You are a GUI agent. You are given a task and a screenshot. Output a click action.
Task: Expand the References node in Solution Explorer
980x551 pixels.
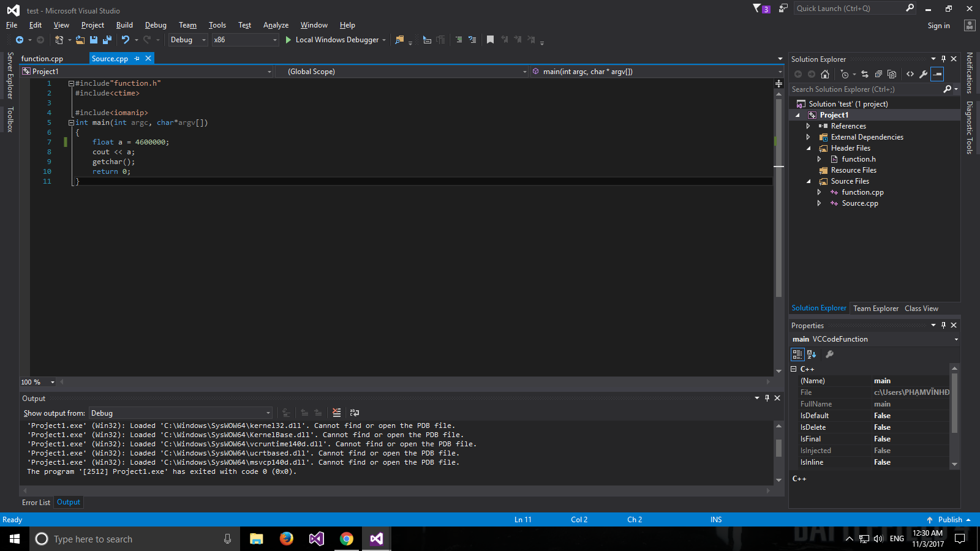click(808, 126)
